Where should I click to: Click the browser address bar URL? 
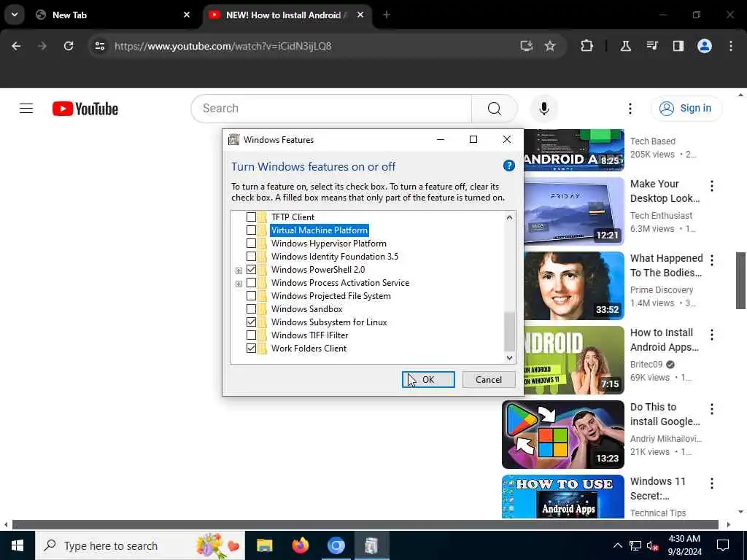tap(223, 46)
